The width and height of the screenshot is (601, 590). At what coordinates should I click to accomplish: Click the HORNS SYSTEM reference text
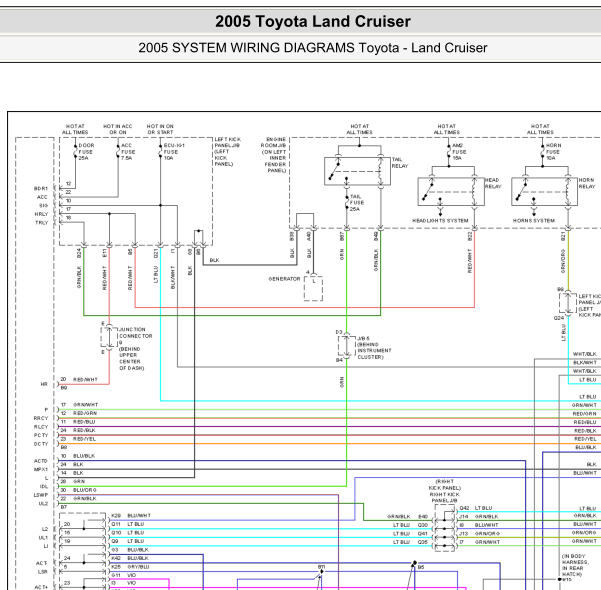(534, 221)
